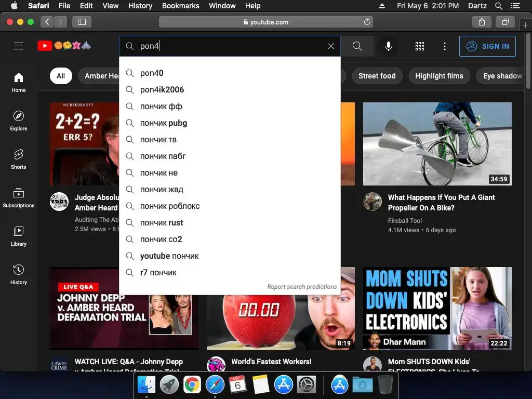Open the Law & Crime channel avatar
This screenshot has height=399, width=532.
click(x=59, y=365)
